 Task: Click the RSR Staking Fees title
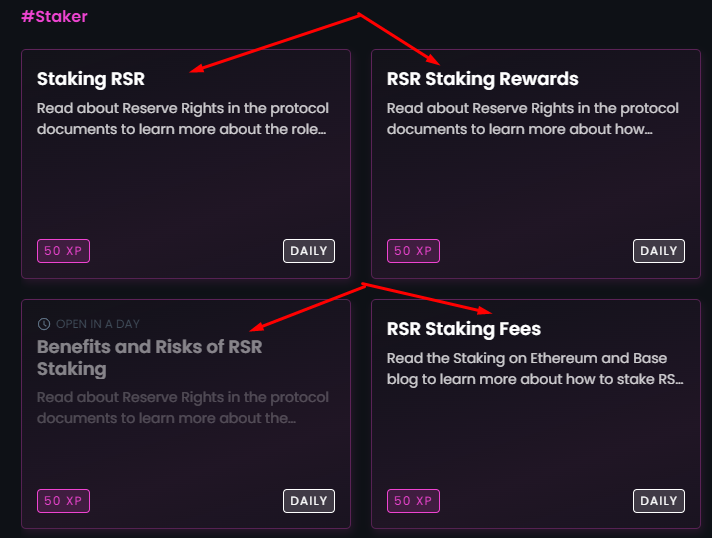pos(464,329)
